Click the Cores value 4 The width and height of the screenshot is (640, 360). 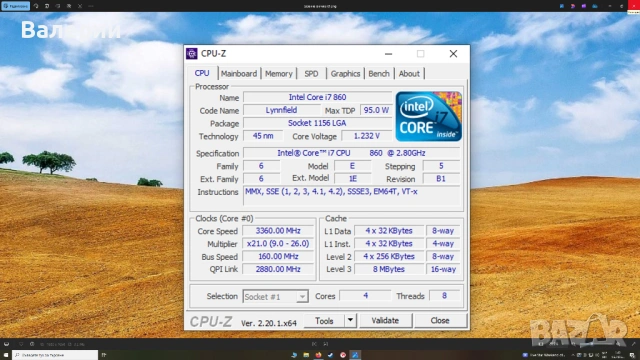(x=365, y=296)
